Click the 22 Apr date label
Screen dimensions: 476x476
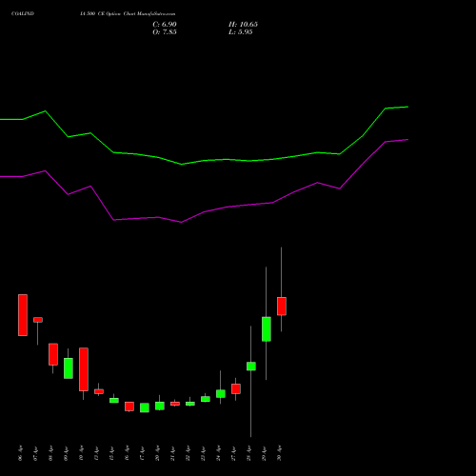point(188,453)
